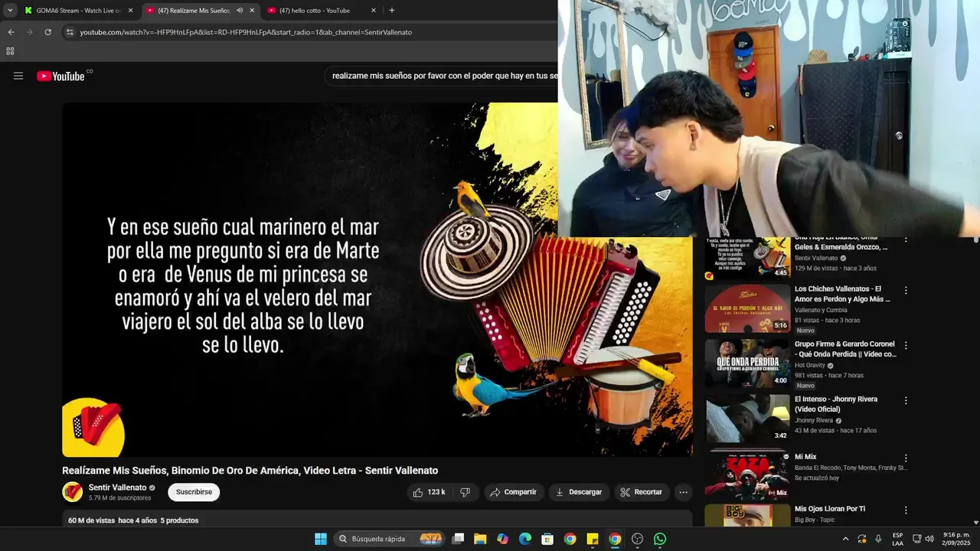
Task: Close the GOMA6 Stream tab
Action: tap(130, 11)
